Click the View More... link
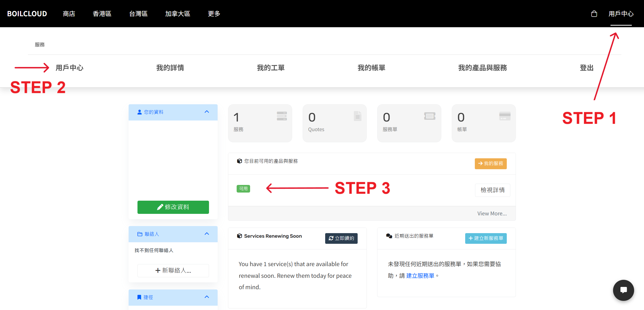 click(492, 214)
